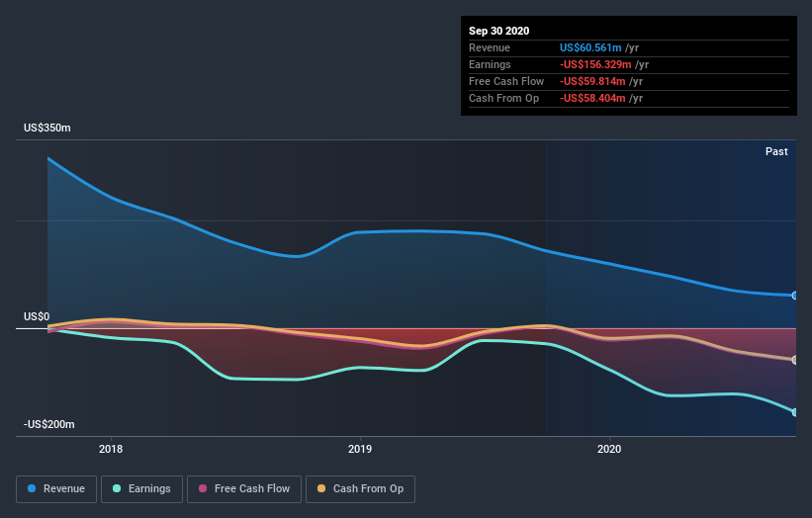812x518 pixels.
Task: Click the 2019 x-axis label
Action: pyautogui.click(x=360, y=449)
